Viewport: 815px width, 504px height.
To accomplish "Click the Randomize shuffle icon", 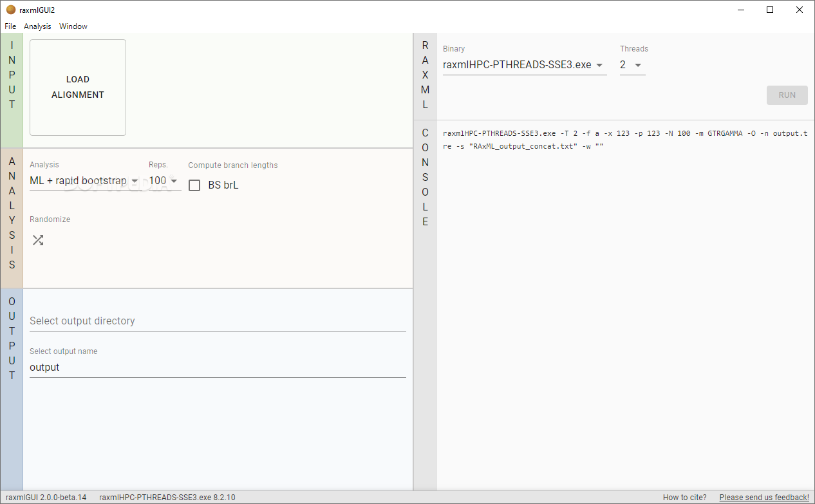I will point(38,240).
